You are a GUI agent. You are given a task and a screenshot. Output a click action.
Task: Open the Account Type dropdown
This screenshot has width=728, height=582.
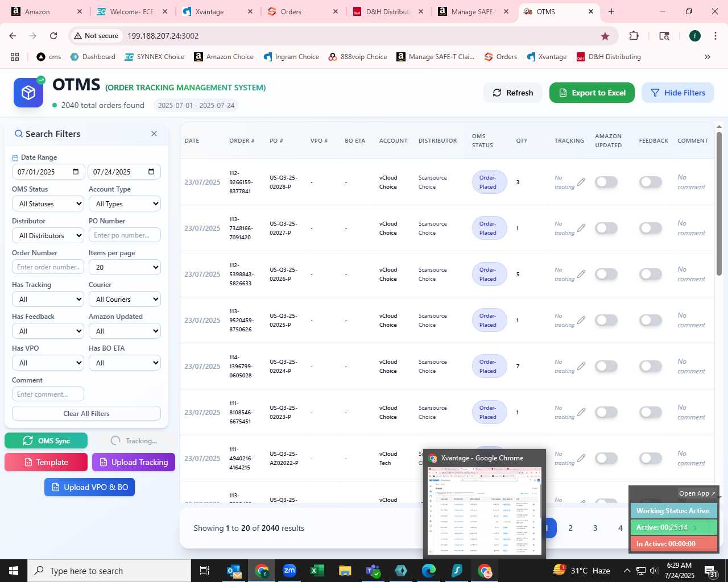tap(125, 203)
